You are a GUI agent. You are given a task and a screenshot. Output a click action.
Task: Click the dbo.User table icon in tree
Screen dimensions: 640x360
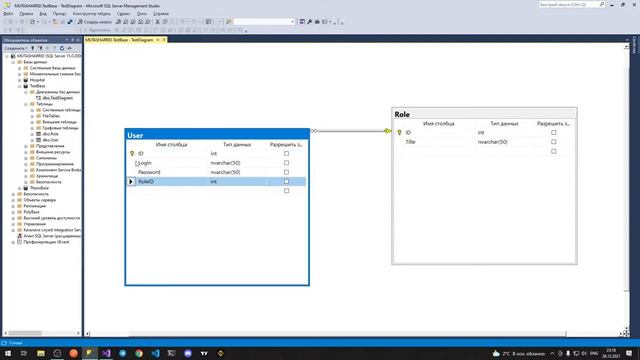[38, 140]
